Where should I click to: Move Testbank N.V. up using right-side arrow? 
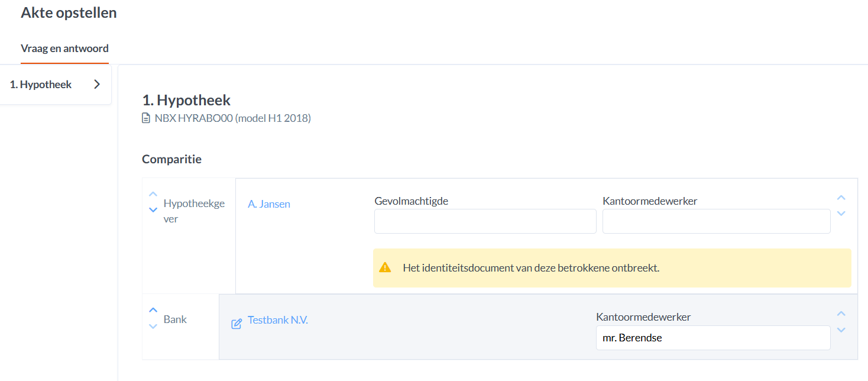pos(841,314)
